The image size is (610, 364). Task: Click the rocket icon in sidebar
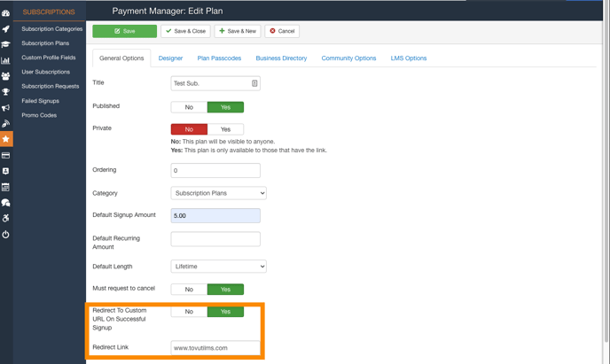[x=5, y=28]
